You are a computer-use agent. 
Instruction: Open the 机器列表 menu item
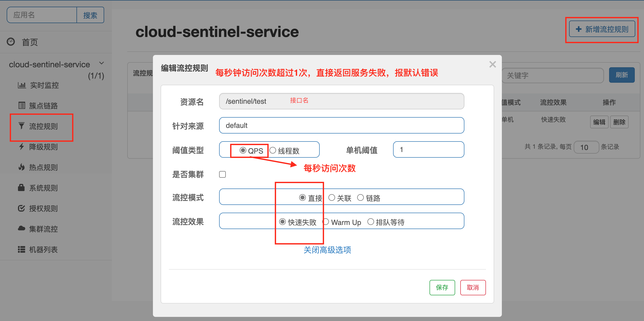coord(43,249)
